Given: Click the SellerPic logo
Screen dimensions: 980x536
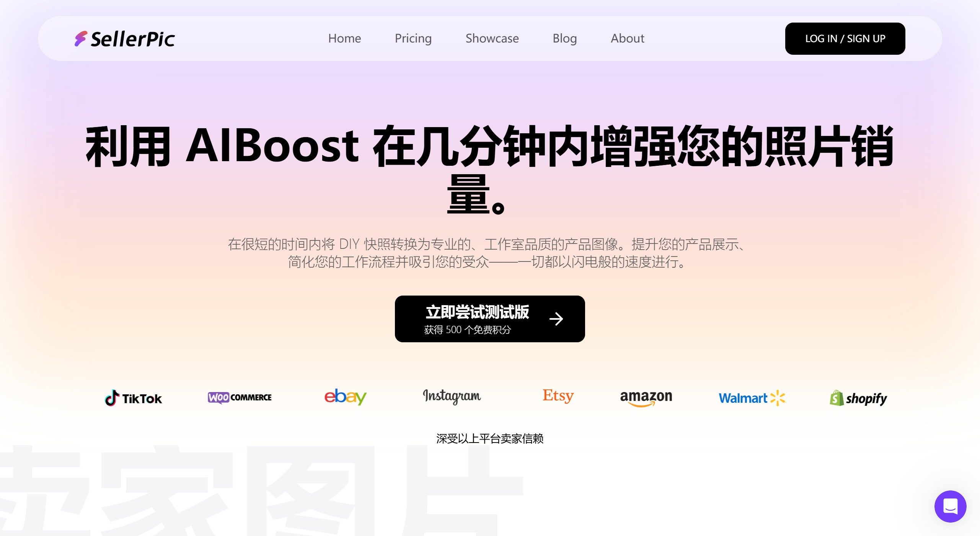Looking at the screenshot, I should [x=124, y=38].
